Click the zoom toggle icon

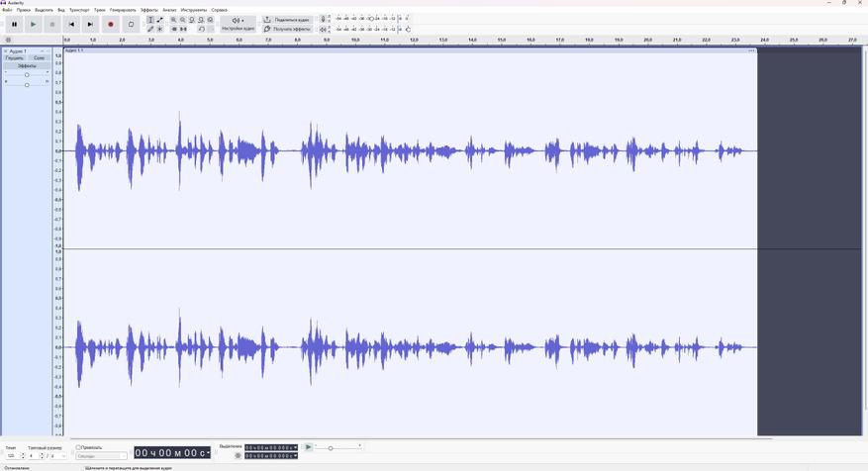pyautogui.click(x=211, y=20)
